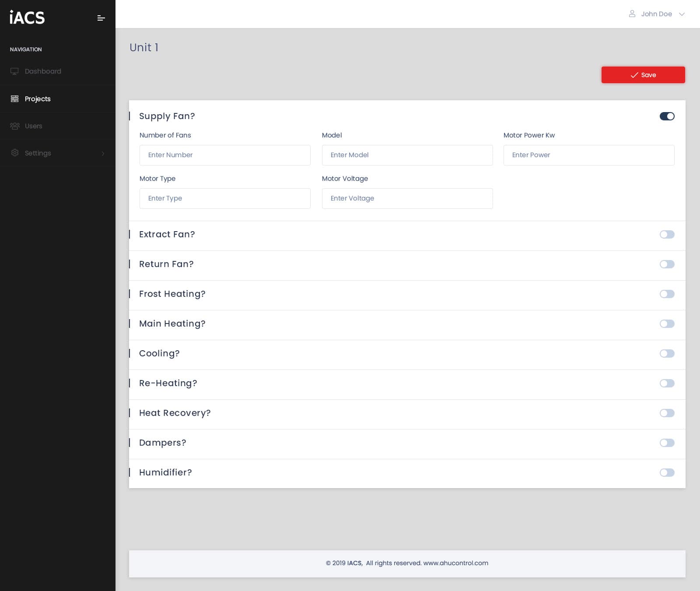Save the unit configuration
The width and height of the screenshot is (700, 591).
[x=643, y=75]
